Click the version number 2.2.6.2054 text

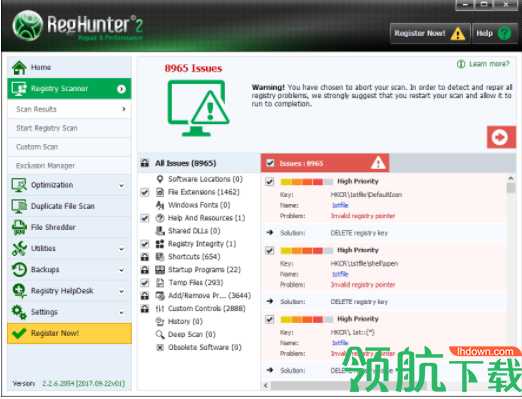[83, 383]
